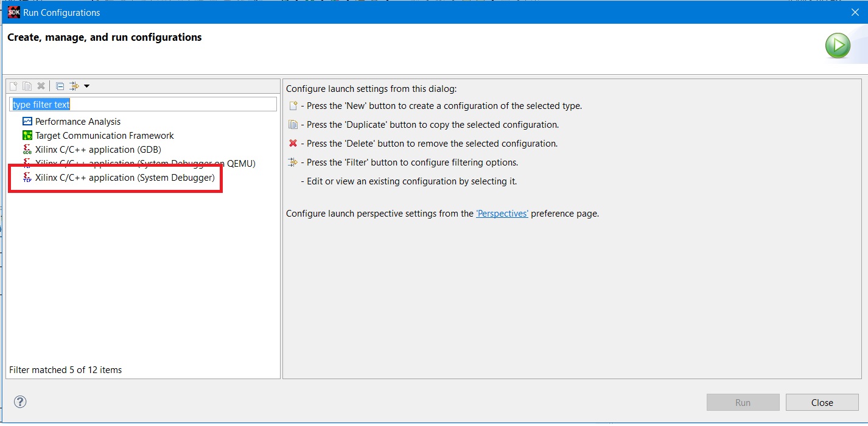Open the filter options dropdown arrow
868x426 pixels.
coord(86,86)
